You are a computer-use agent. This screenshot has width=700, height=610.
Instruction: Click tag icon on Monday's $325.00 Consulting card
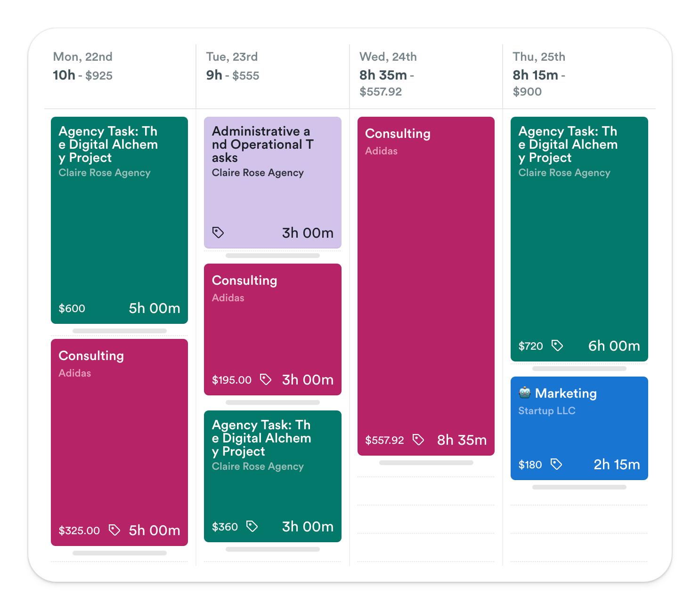[114, 530]
